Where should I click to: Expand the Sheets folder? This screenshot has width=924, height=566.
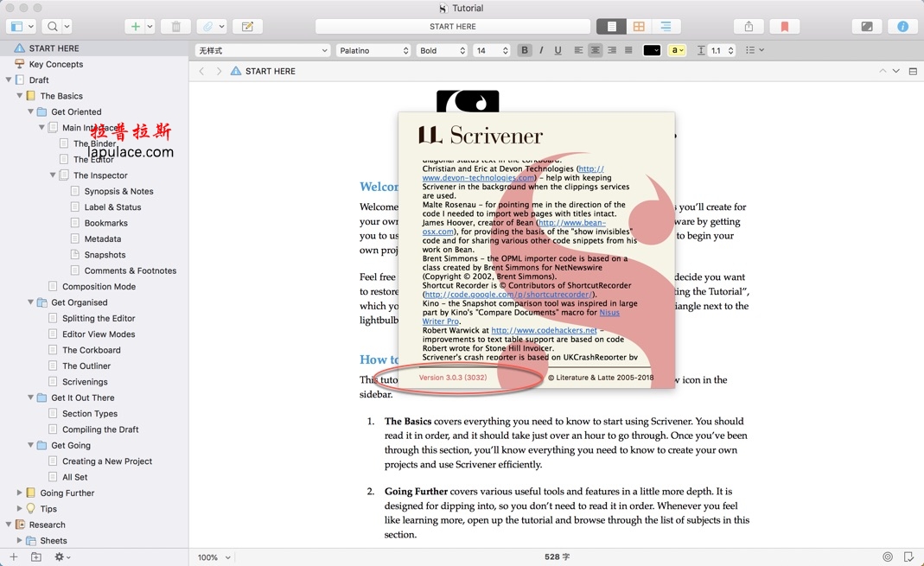click(19, 540)
